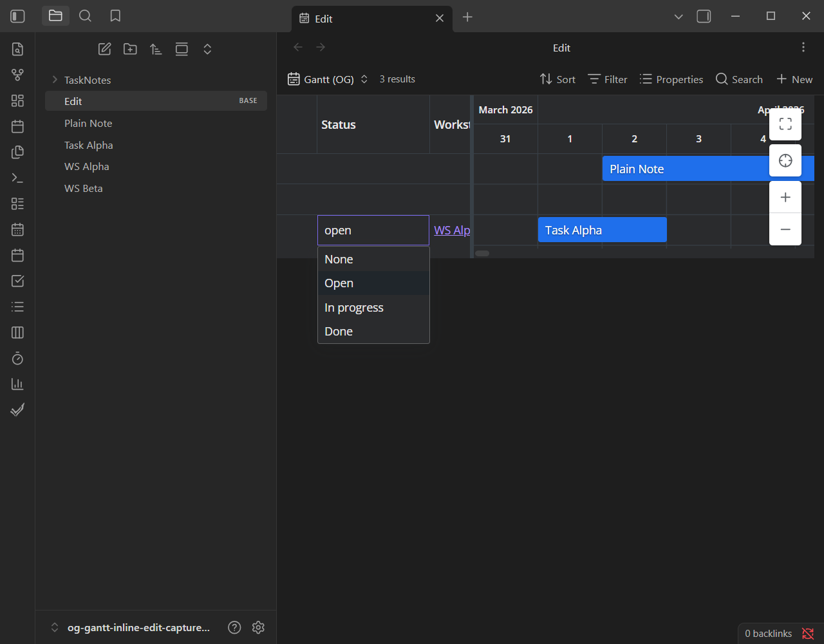Toggle gantt fullscreen mode icon
Viewport: 824px width, 644px height.
point(785,124)
